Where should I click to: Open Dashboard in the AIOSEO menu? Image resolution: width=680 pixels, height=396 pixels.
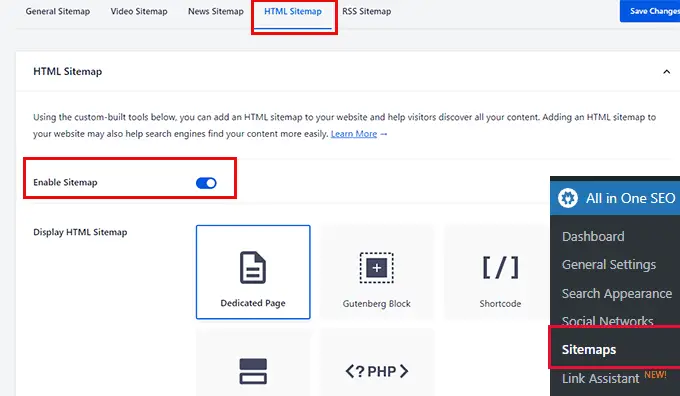[x=593, y=236]
